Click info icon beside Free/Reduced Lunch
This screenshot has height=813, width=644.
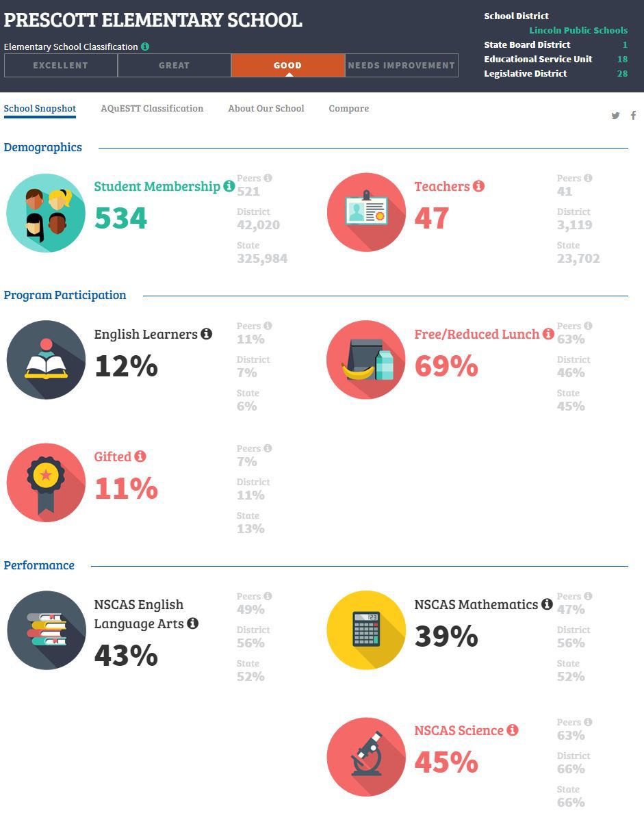[548, 334]
